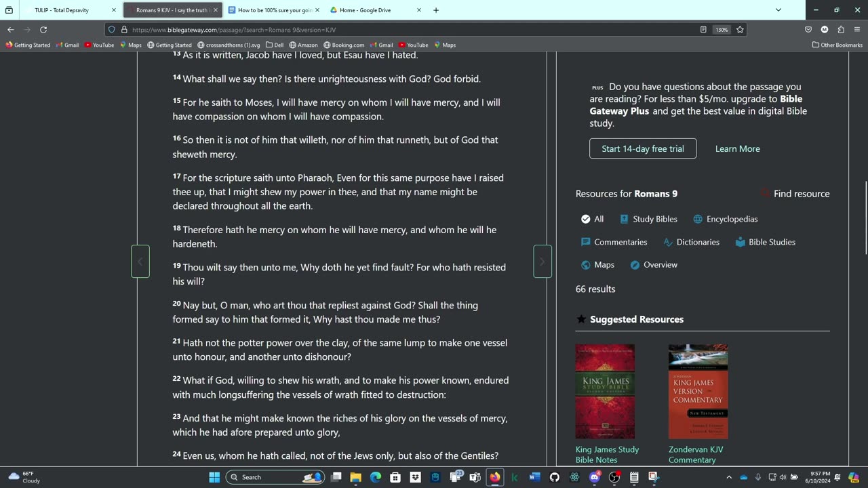Go to the next chapter arrow

pos(542,261)
